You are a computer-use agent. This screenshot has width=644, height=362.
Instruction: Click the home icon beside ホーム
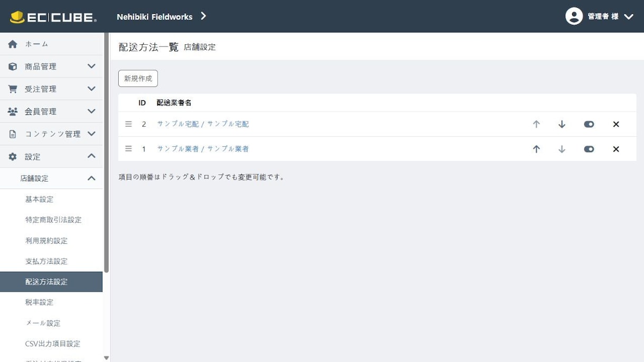point(13,44)
